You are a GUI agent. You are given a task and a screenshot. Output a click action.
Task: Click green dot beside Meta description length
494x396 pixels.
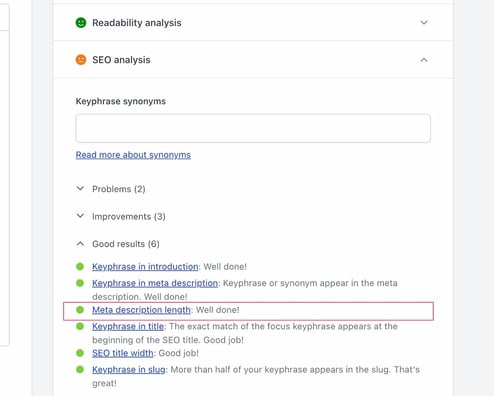tap(80, 310)
